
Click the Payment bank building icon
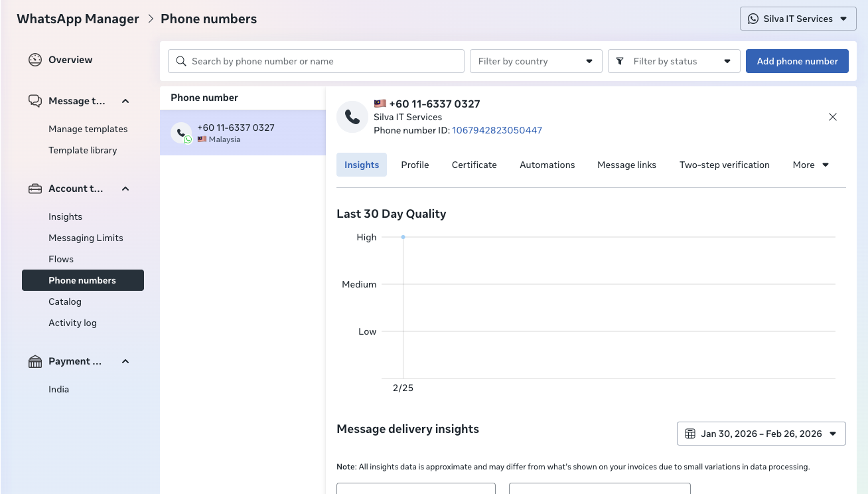[x=35, y=361]
